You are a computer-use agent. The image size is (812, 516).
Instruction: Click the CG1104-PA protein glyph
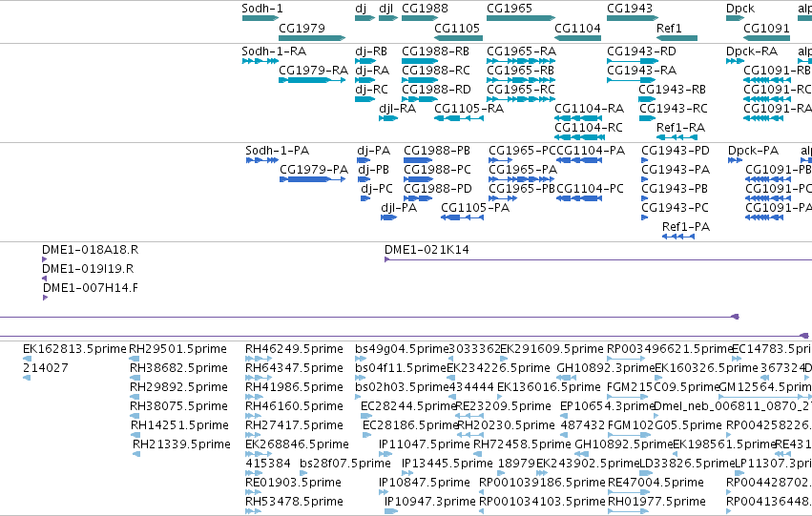(x=579, y=160)
